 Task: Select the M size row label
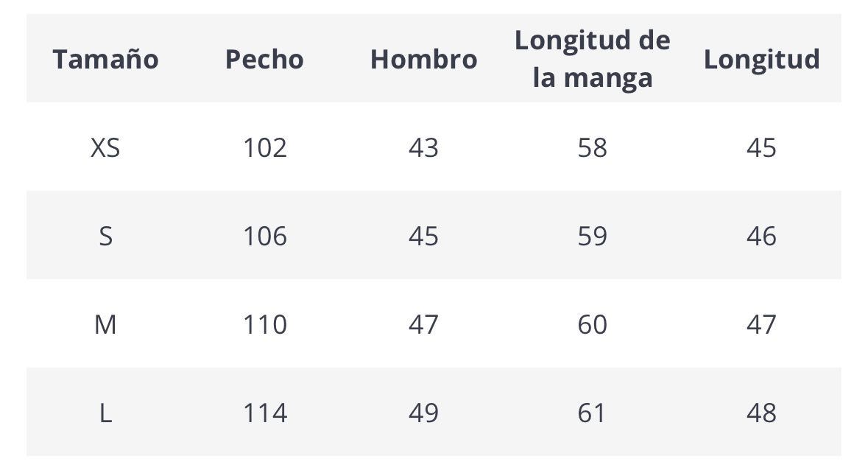coord(105,325)
